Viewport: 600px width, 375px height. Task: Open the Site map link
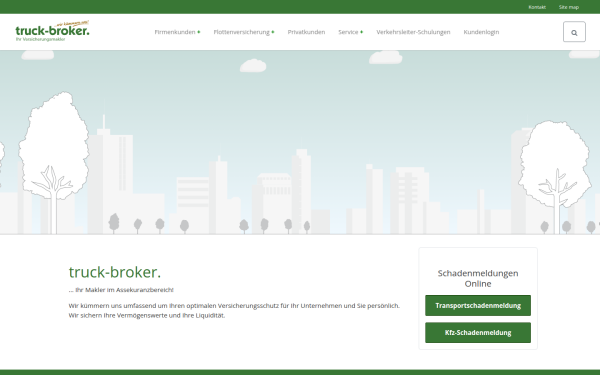[569, 7]
